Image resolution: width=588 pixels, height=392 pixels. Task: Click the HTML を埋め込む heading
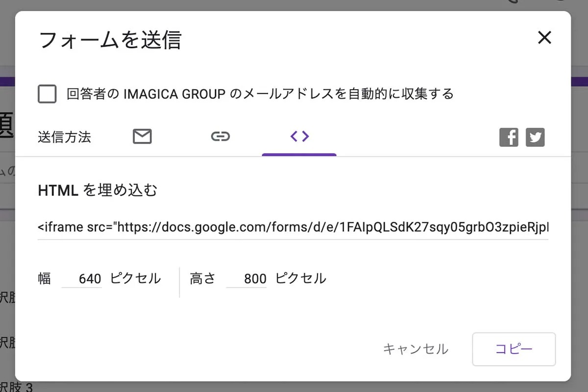[x=98, y=190]
